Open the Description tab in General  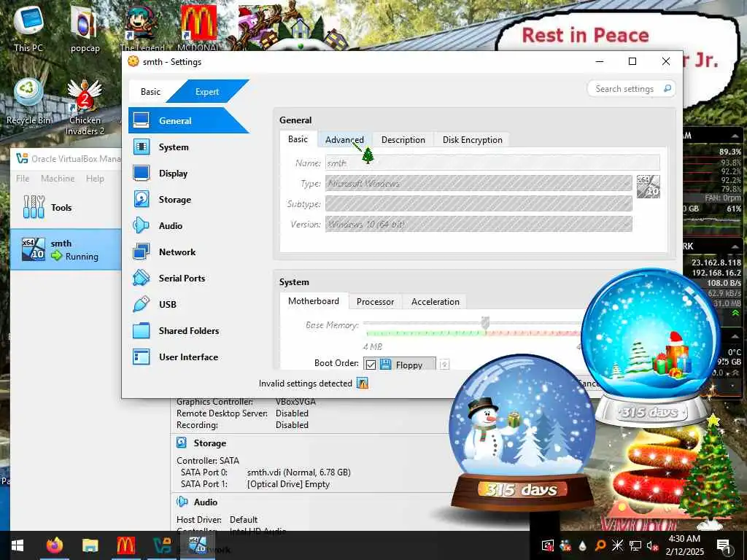[403, 139]
